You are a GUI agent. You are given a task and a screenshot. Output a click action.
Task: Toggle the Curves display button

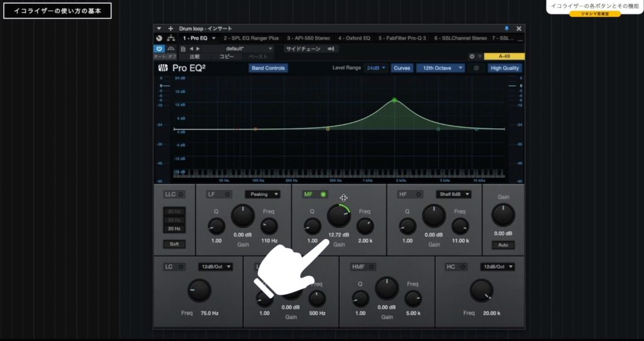tap(402, 68)
